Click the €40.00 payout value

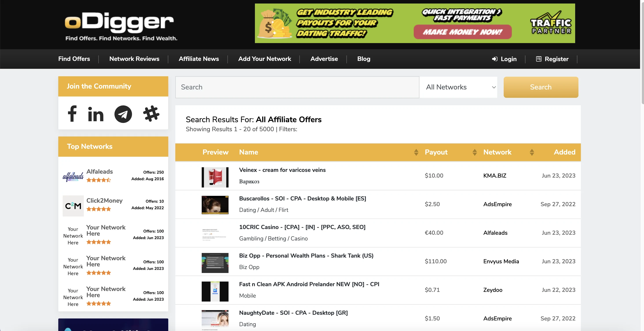[434, 233]
